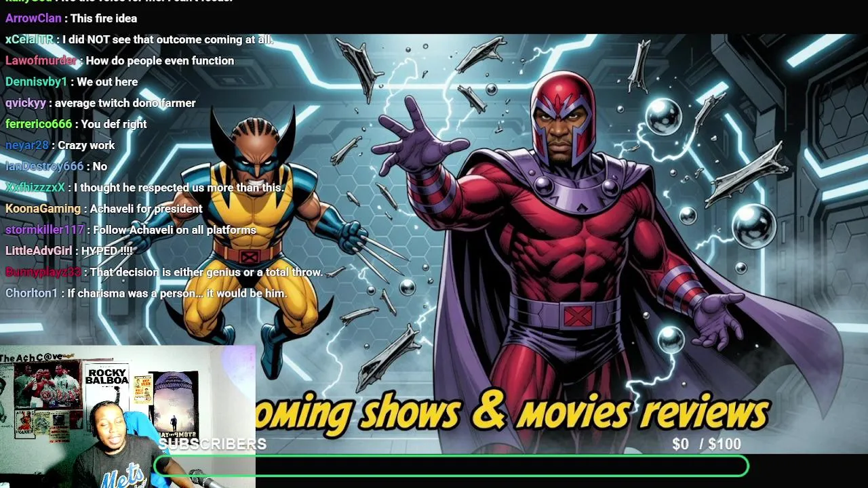Click the Bunnyplayz33 username

click(43, 272)
